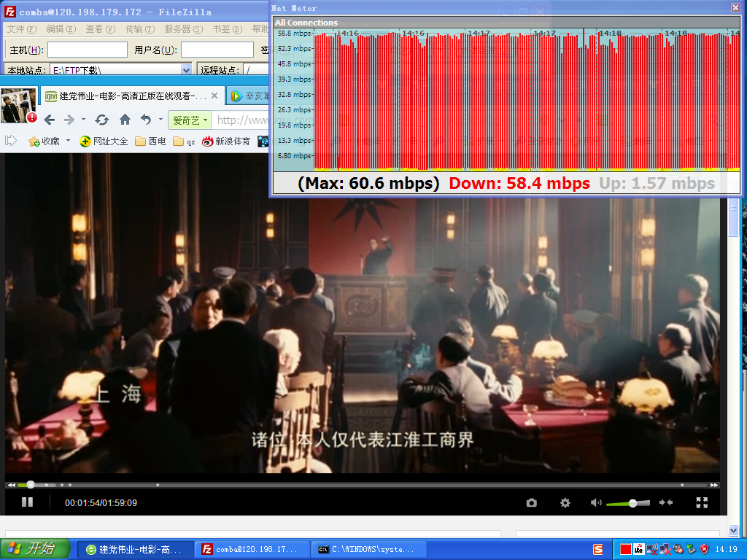Open the 网址大全 bookmark
This screenshot has width=747, height=560.
(104, 141)
